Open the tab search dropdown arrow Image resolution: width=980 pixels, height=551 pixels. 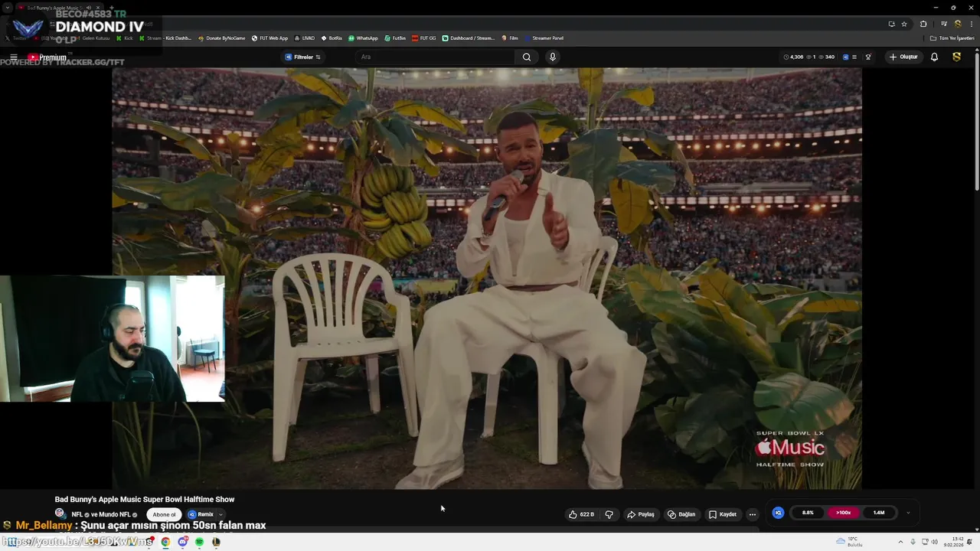[6, 8]
